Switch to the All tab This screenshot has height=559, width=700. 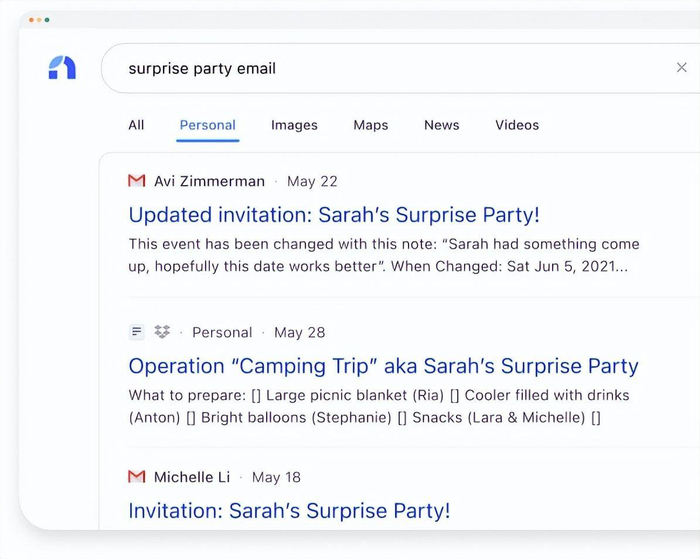[x=136, y=125]
